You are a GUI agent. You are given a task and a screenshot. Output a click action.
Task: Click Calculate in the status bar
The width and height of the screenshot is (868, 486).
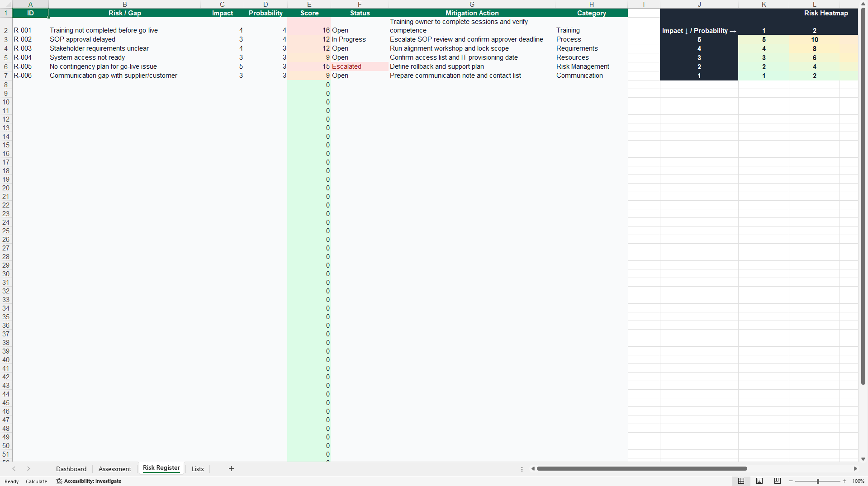click(x=36, y=481)
